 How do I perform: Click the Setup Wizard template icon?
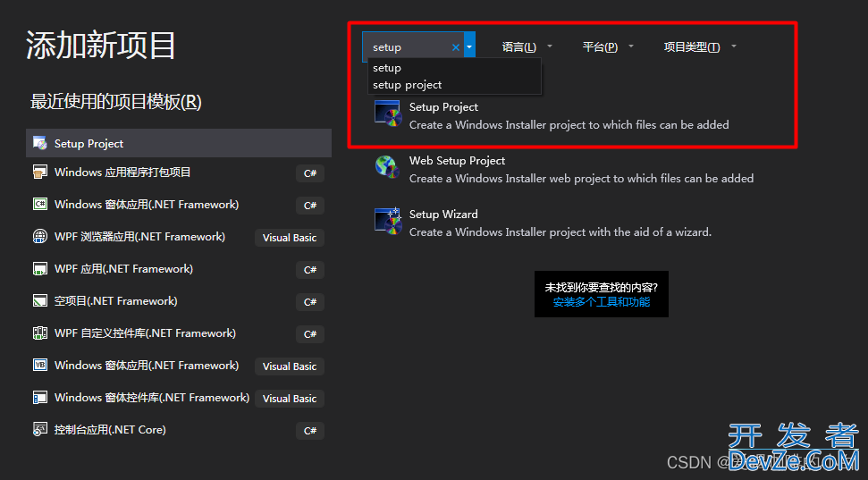tap(387, 221)
